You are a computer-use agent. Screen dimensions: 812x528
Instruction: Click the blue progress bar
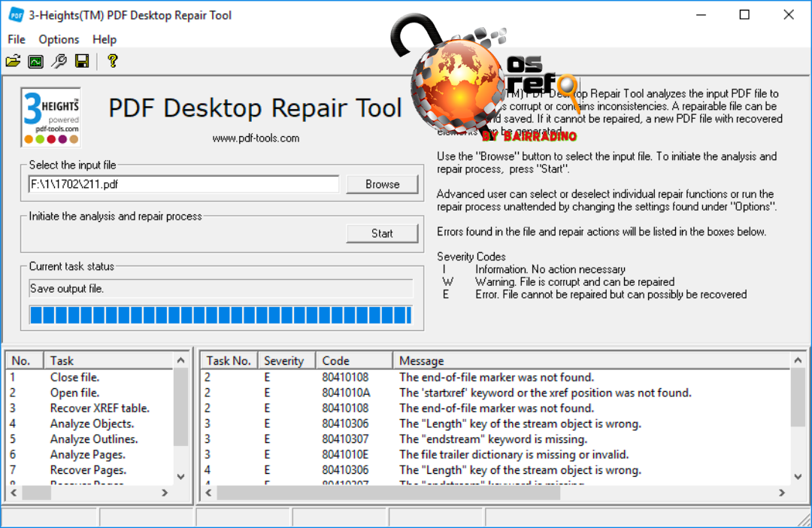[x=221, y=315]
